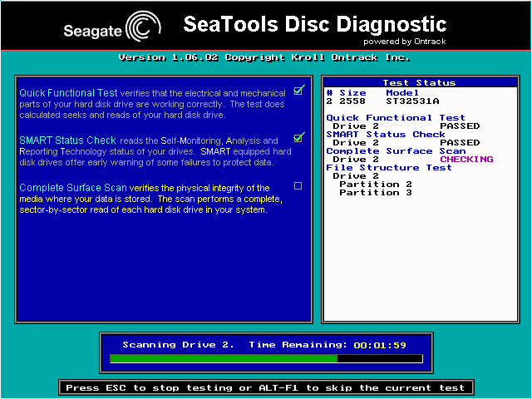Click the scan progress bar
The height and width of the screenshot is (399, 532).
[266, 359]
